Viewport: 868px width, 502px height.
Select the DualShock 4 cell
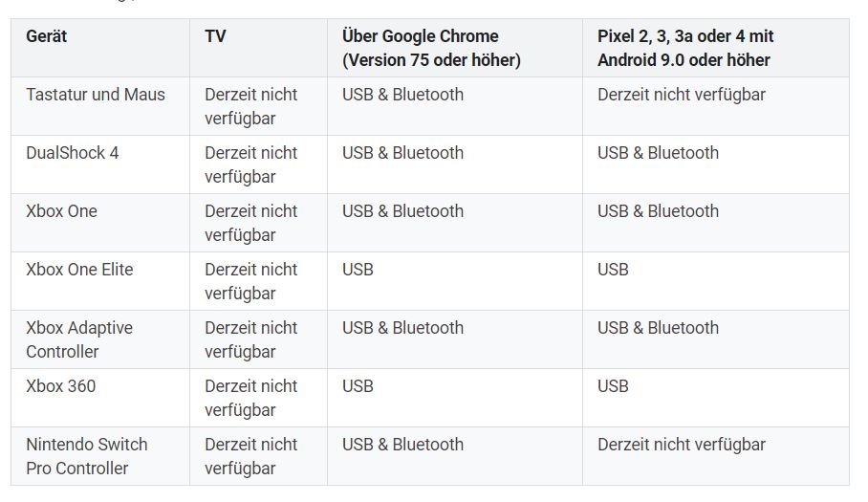click(73, 153)
